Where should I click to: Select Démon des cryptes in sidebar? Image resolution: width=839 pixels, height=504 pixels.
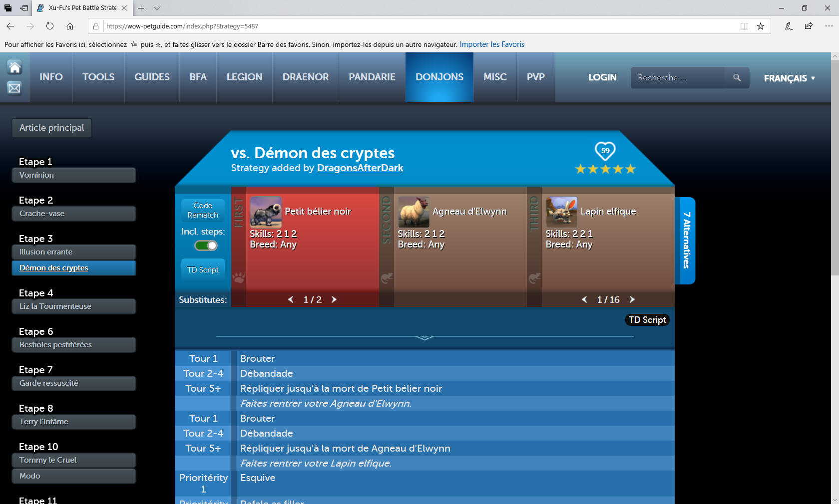74,268
